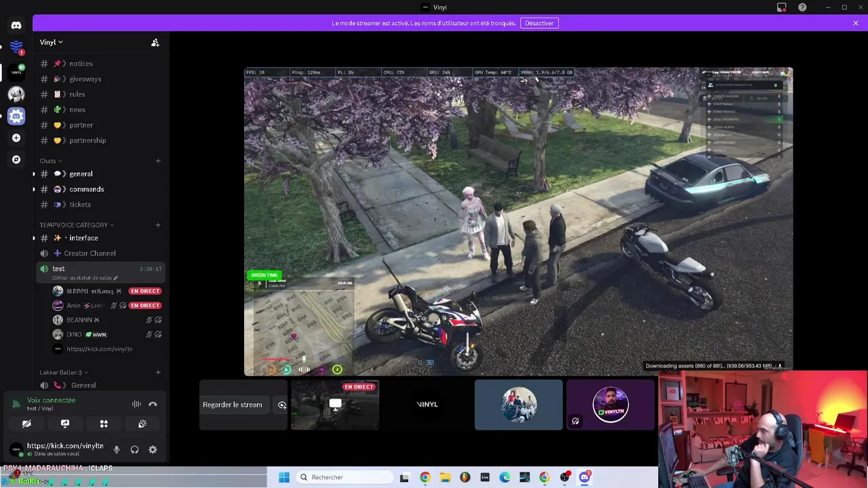Screen dimensions: 868x488
Task: Open the partnership channel
Action: (x=99, y=140)
